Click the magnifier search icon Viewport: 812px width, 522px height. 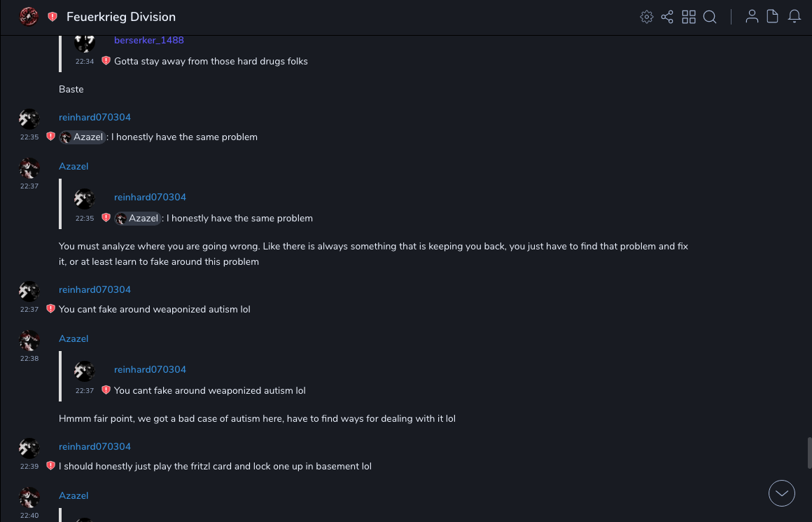point(710,17)
